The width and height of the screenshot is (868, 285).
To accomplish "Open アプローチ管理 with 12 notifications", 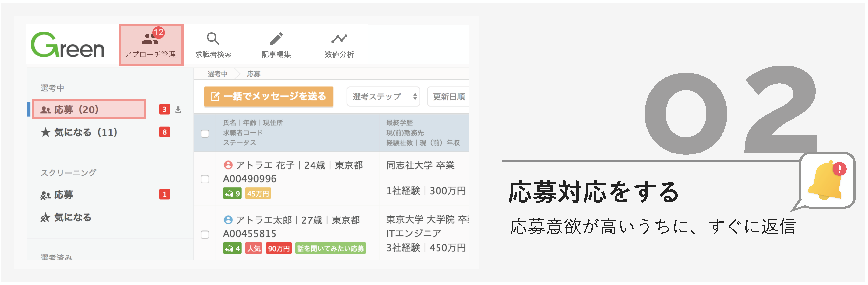I will pos(151,45).
